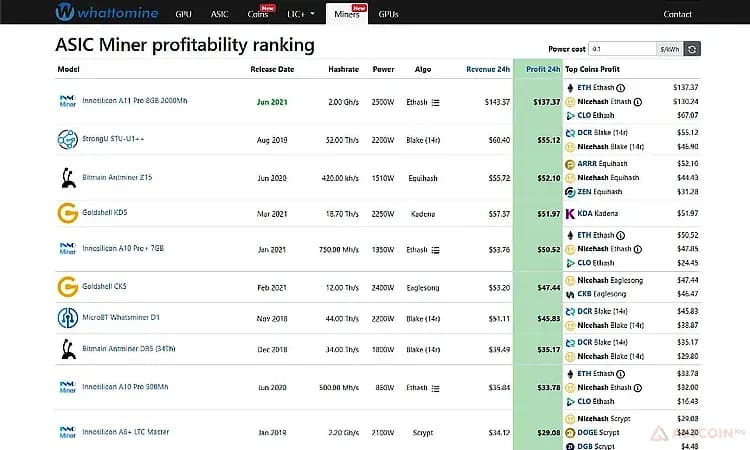The height and width of the screenshot is (450, 750).
Task: Open Innosilicon A11 Pro 8GB 2000Mh miner
Action: [135, 100]
